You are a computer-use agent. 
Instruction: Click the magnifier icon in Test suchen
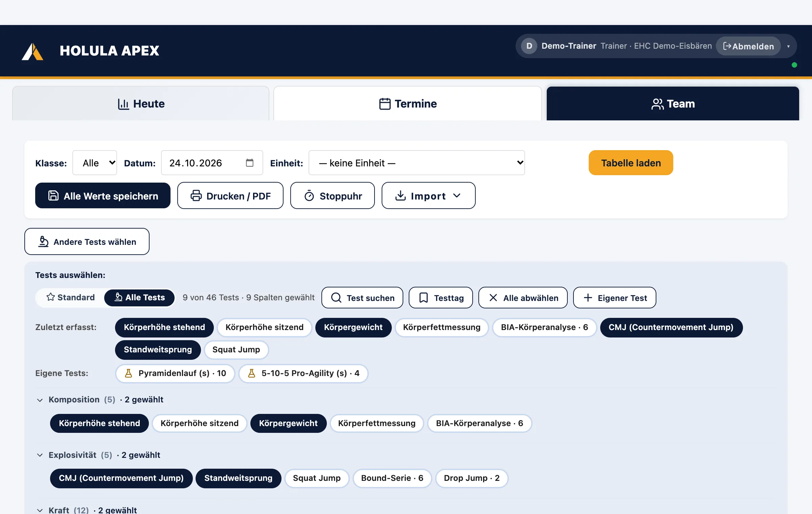(x=336, y=298)
